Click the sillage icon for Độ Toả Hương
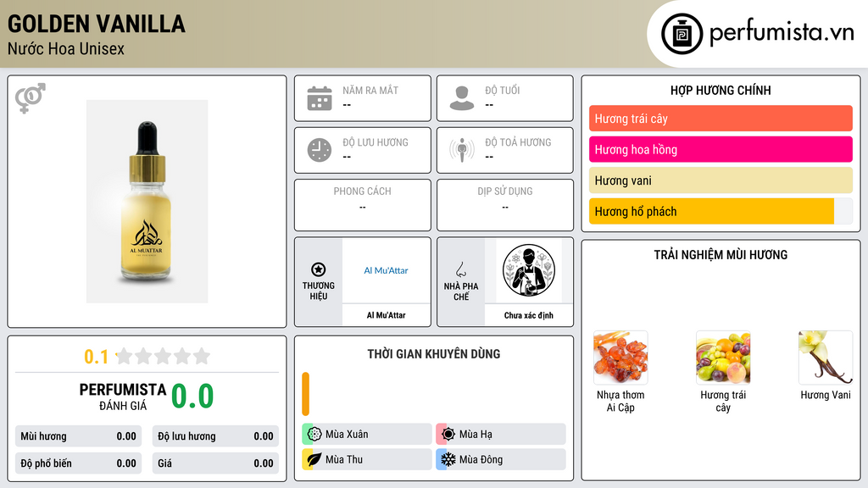Image resolution: width=868 pixels, height=488 pixels. [462, 150]
